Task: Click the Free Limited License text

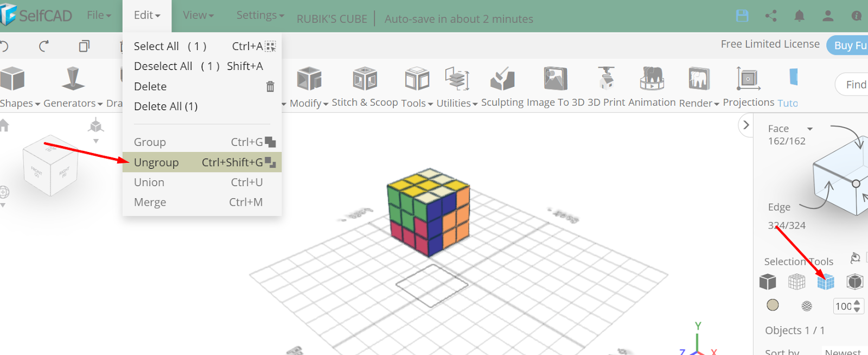Action: [x=770, y=44]
